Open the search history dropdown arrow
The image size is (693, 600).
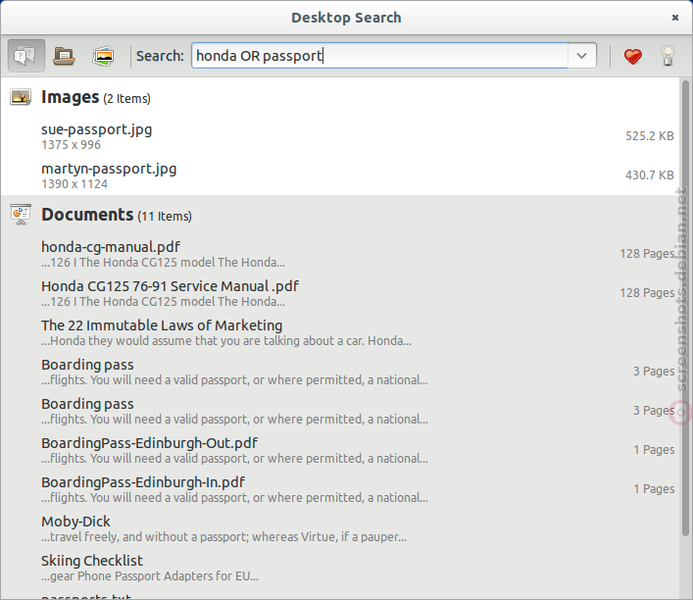click(582, 56)
